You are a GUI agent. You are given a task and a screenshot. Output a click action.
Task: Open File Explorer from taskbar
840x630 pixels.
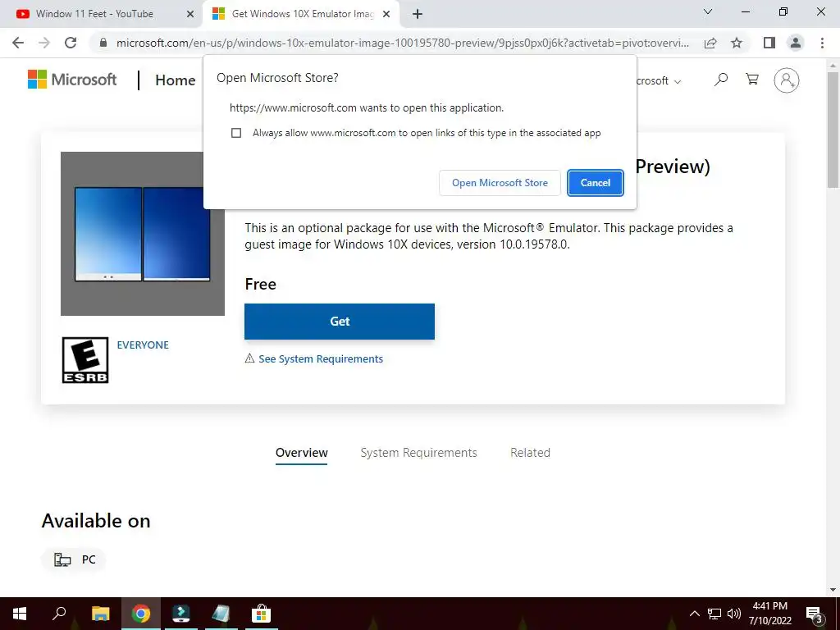100,614
